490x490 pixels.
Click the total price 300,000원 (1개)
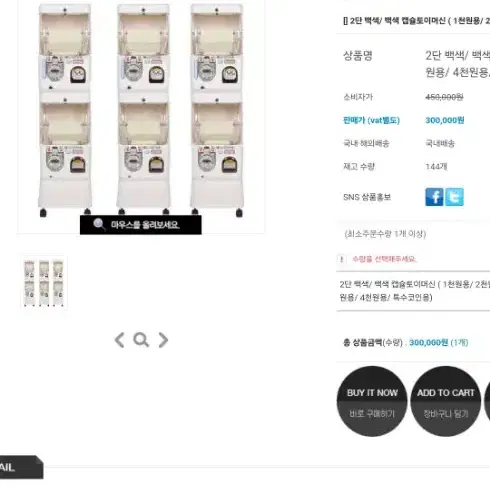coord(439,343)
